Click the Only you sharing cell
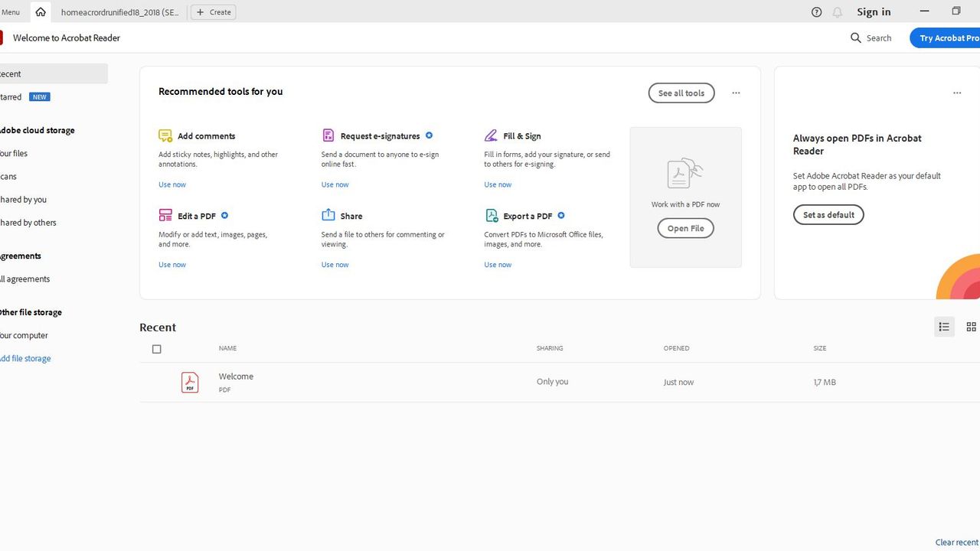980x551 pixels. 552,382
